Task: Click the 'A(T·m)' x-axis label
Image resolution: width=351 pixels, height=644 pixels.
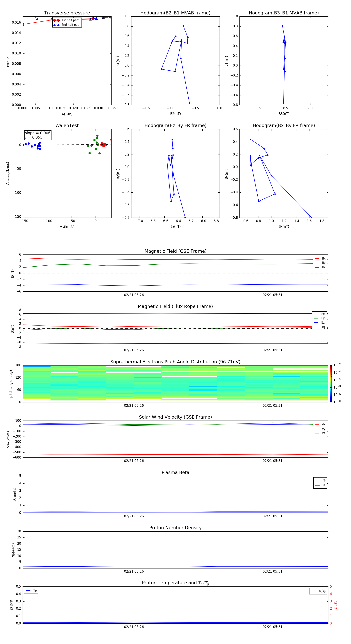Action: point(67,114)
